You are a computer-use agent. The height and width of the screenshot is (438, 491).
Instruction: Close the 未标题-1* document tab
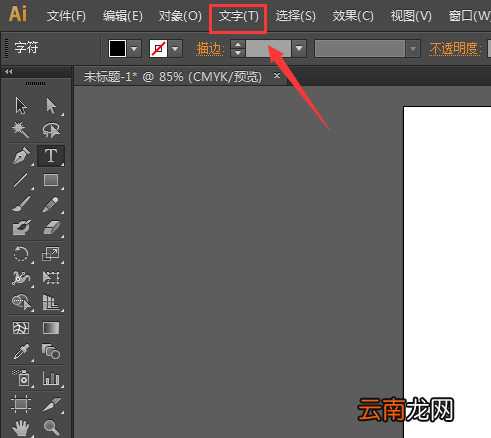[277, 76]
